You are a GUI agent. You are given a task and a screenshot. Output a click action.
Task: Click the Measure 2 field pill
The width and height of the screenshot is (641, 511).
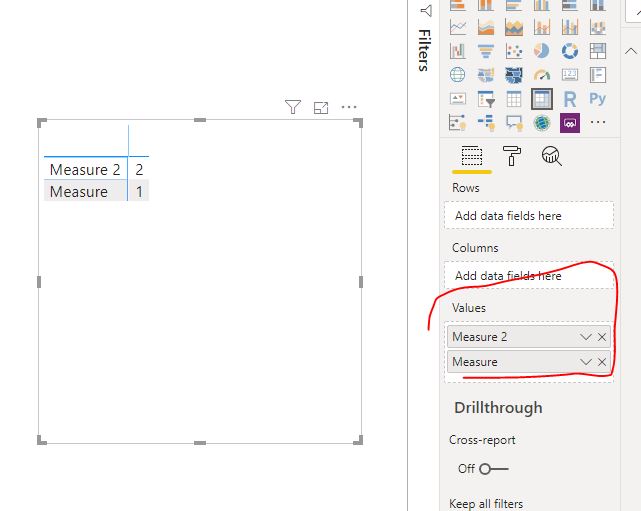529,337
